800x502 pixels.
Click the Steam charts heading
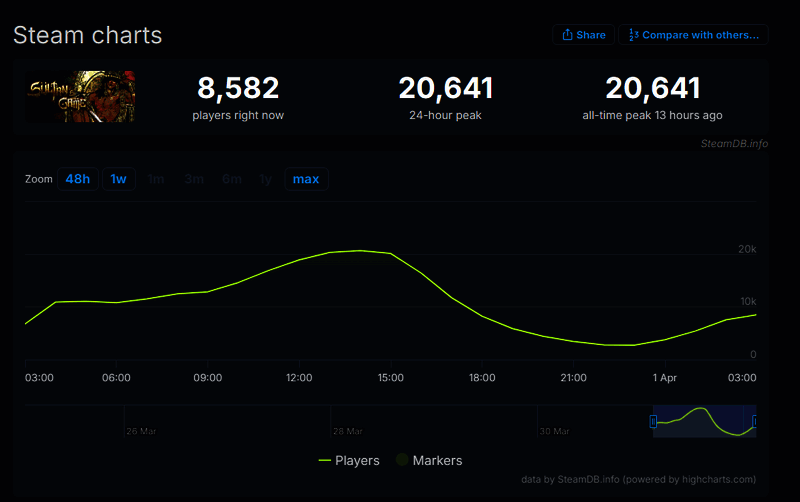click(x=88, y=36)
